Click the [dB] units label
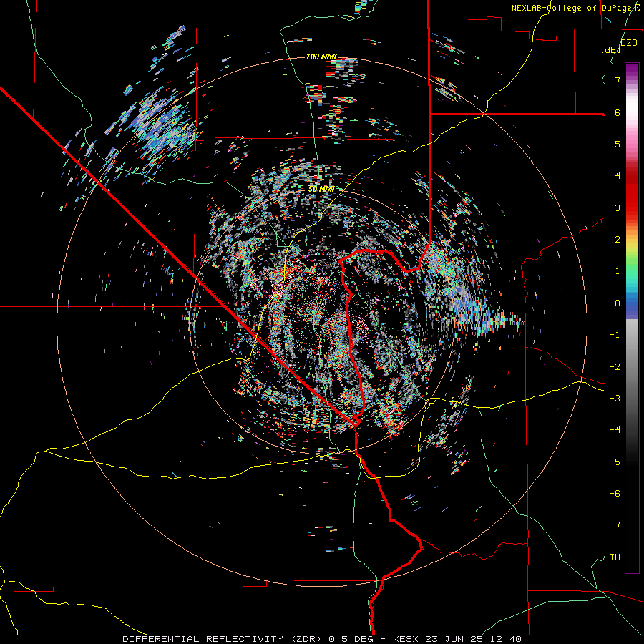Image resolution: width=644 pixels, height=644 pixels. (x=610, y=50)
